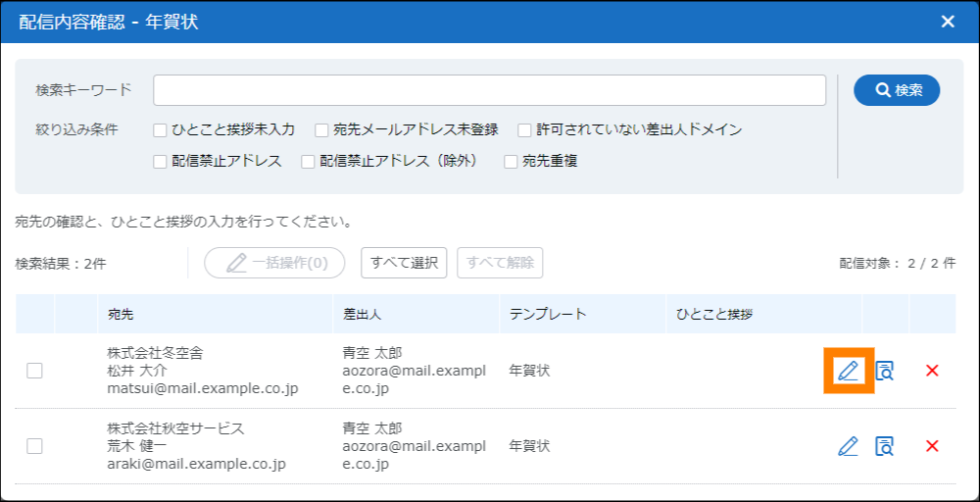Toggle 許可されていない差出人ドメイン checkbox

pyautogui.click(x=525, y=129)
